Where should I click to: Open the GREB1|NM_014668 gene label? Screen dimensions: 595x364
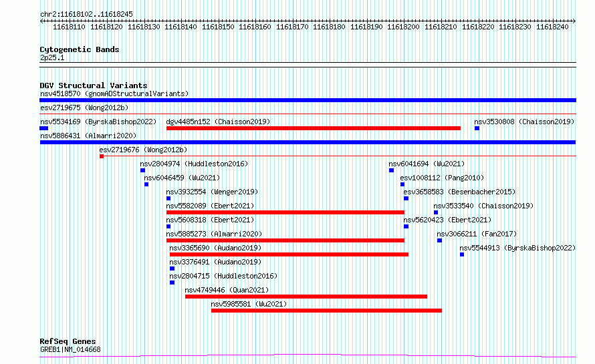(70, 349)
